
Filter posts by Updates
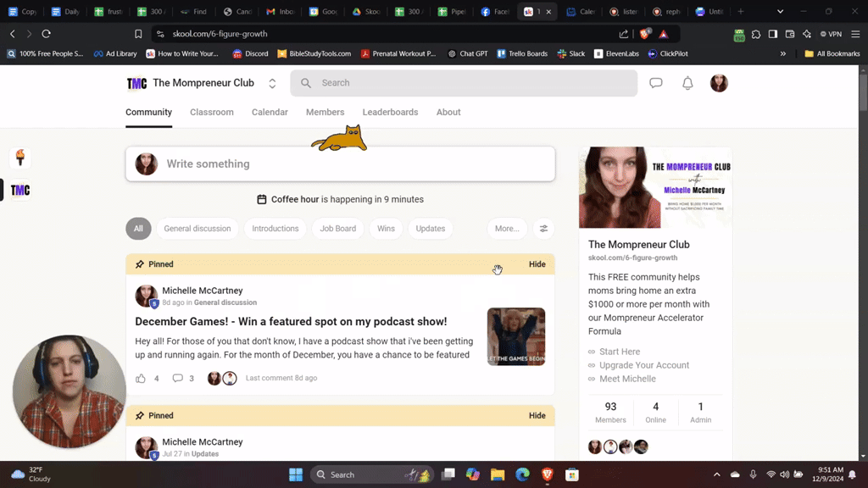coord(430,229)
